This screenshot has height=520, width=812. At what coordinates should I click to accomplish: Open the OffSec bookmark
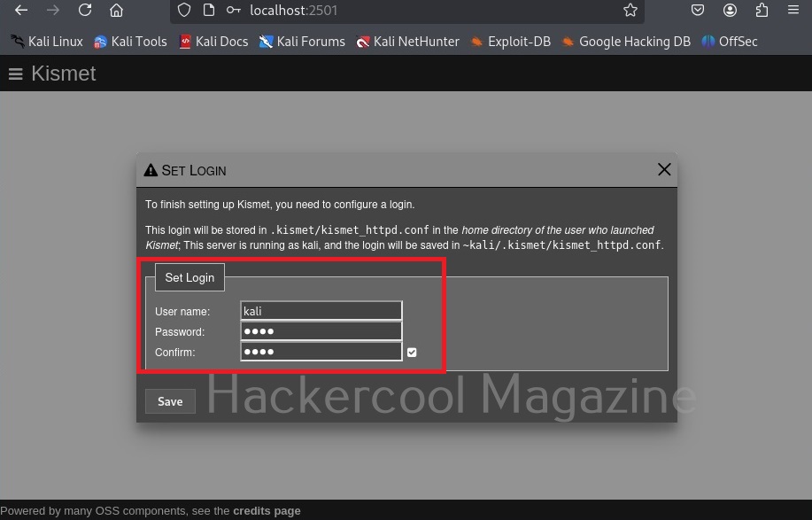point(729,42)
